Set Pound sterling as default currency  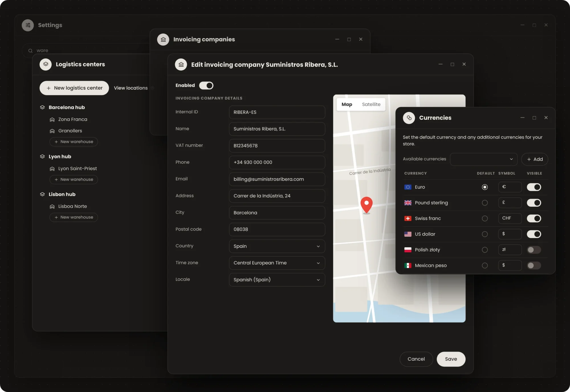[x=484, y=203]
